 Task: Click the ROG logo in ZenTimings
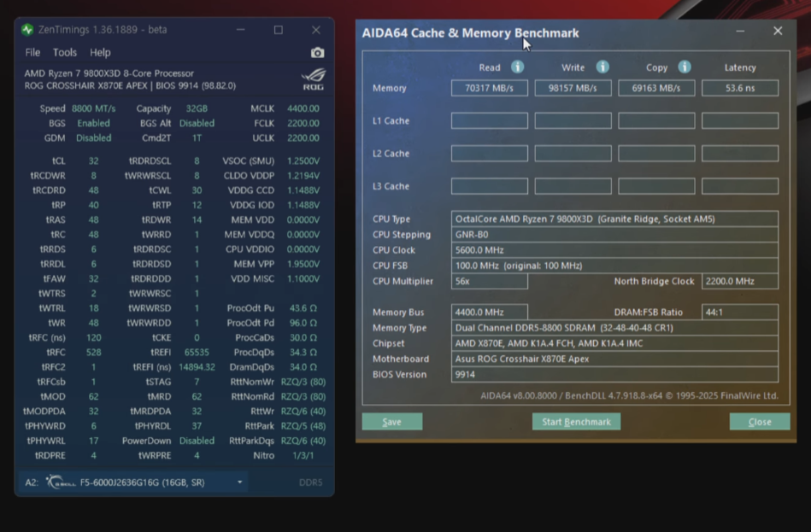click(x=314, y=79)
